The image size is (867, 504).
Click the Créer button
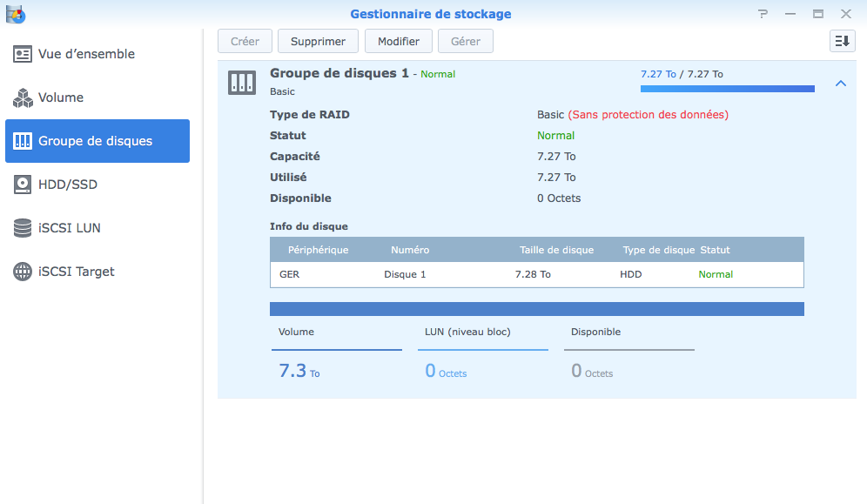click(245, 41)
